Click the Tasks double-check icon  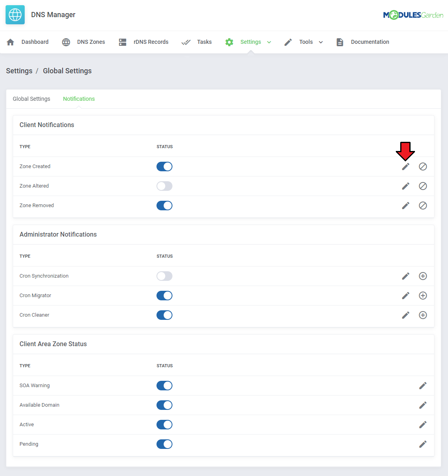coord(186,42)
